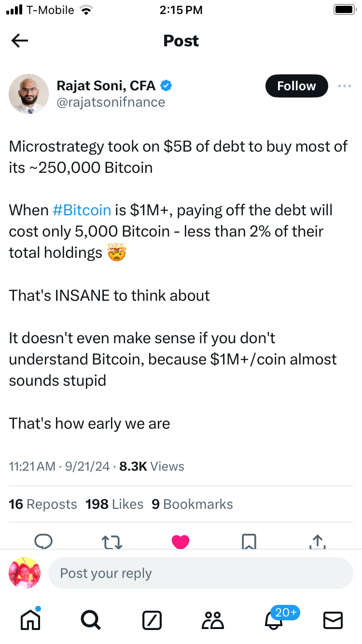Image resolution: width=362 pixels, height=644 pixels.
Task: Tap the reply comment icon
Action: 43,541
